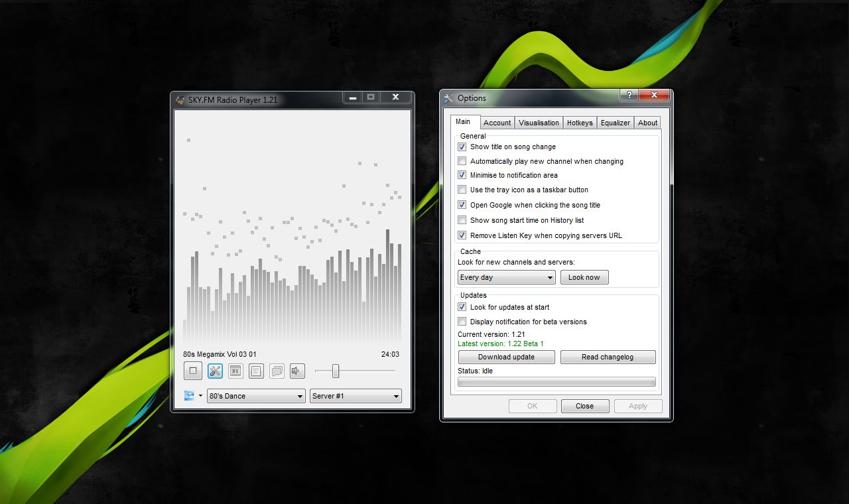Click the update status progress bar
Image resolution: width=849 pixels, height=504 pixels.
click(x=556, y=382)
